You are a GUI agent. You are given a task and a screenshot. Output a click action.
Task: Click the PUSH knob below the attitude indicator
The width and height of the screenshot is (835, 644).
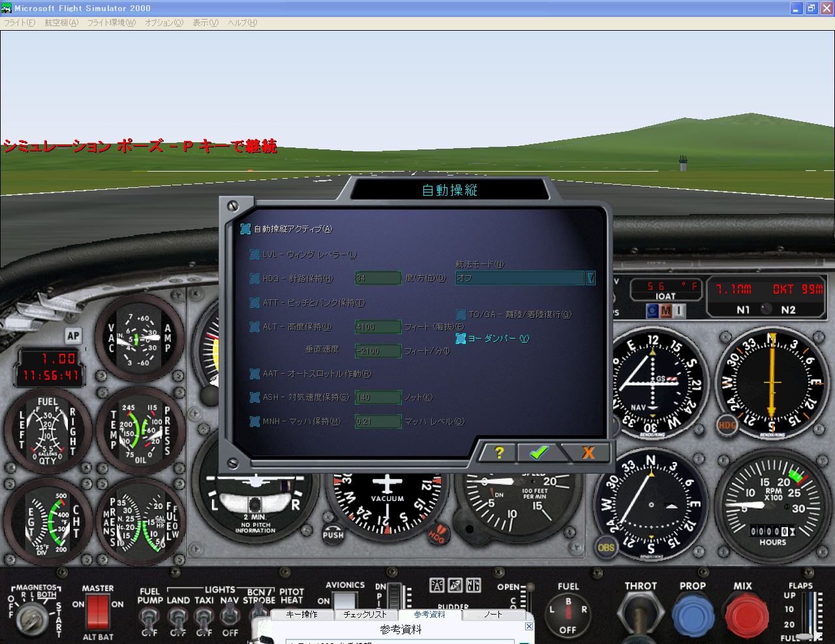point(333,534)
